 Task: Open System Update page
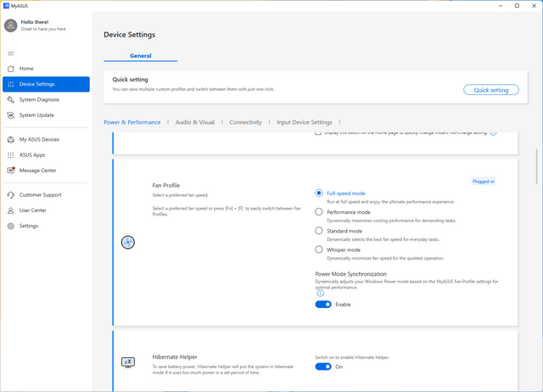pos(46,115)
